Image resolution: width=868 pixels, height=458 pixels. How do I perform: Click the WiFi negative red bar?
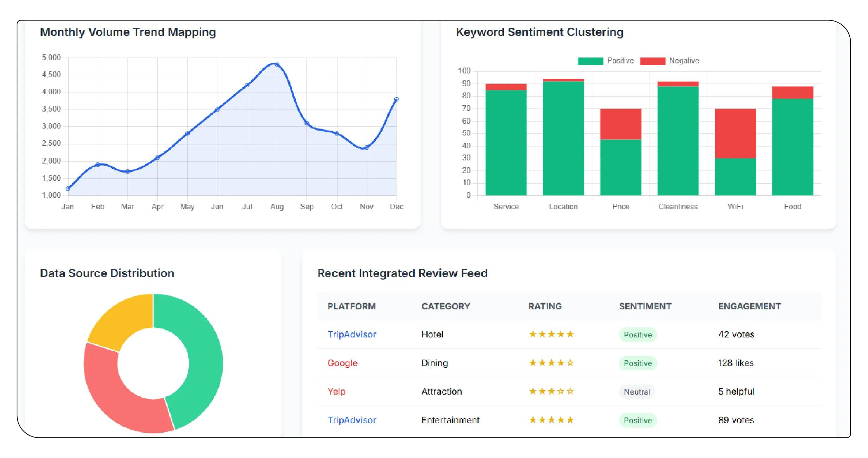pos(735,133)
